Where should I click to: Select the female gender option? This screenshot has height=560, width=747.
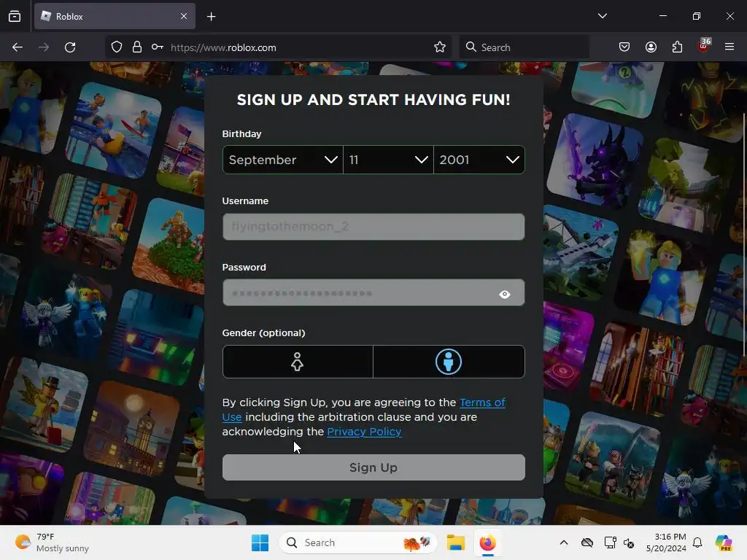click(298, 362)
